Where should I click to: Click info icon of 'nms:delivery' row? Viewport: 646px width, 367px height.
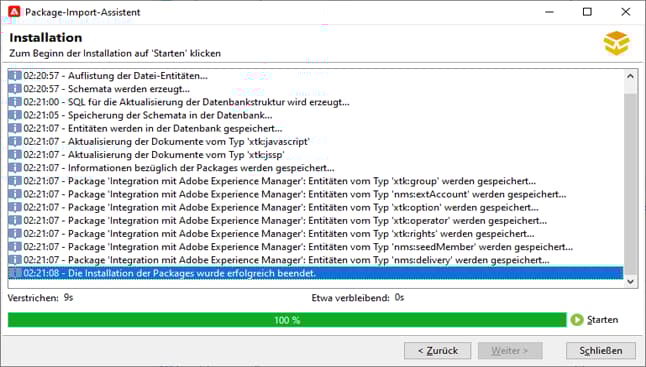click(x=15, y=260)
